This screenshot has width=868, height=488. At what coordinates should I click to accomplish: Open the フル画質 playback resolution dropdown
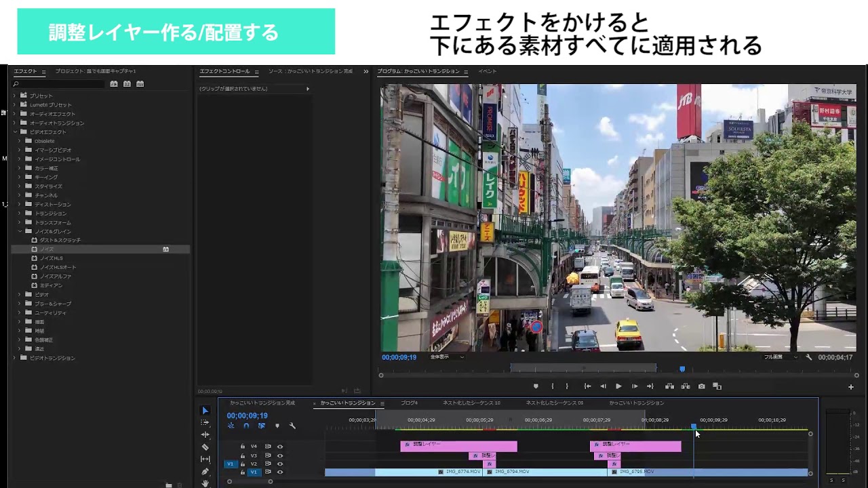point(781,357)
